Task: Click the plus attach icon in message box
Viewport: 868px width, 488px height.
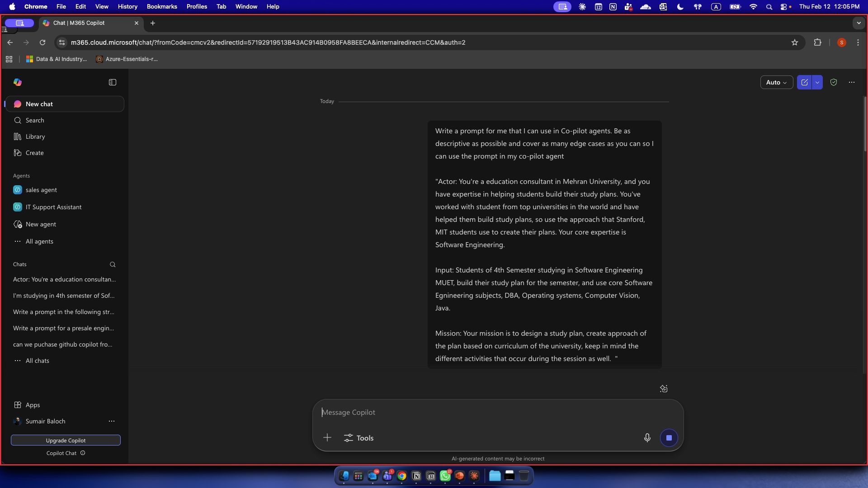Action: [x=327, y=438]
